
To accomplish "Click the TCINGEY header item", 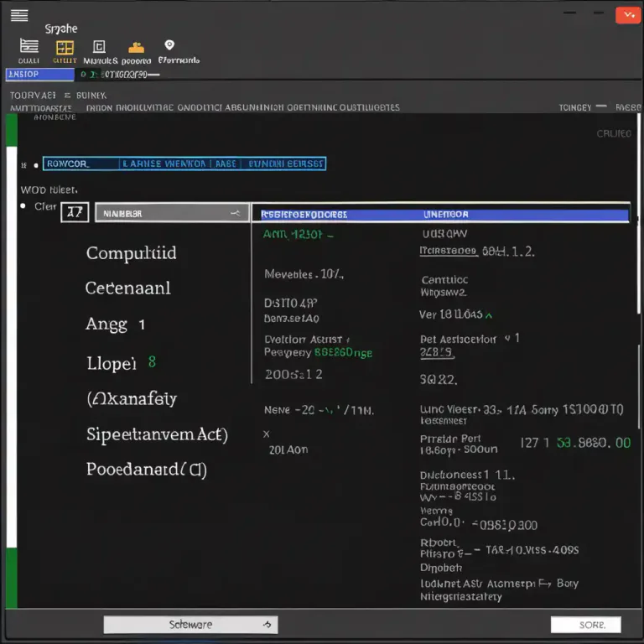I will pos(575,107).
